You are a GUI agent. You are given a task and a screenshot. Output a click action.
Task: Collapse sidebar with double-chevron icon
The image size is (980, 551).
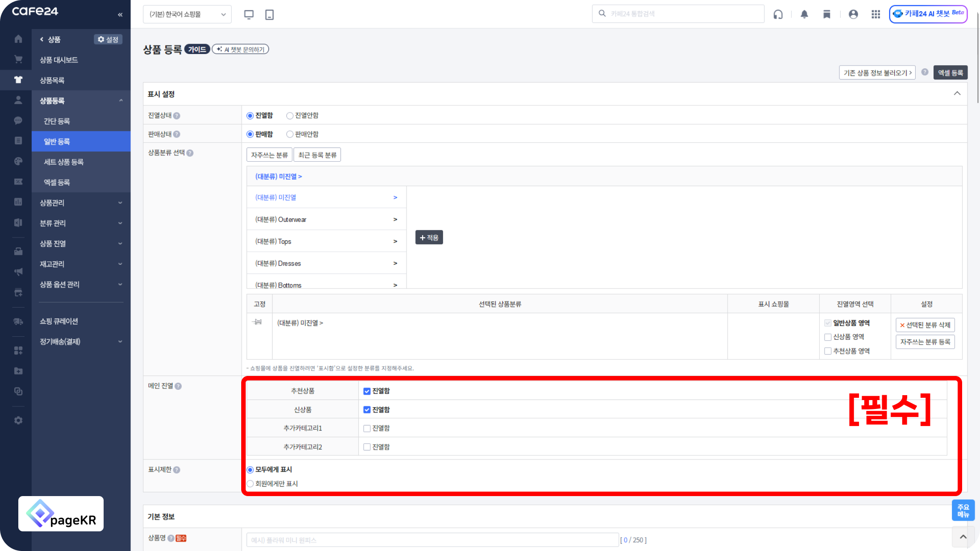120,15
